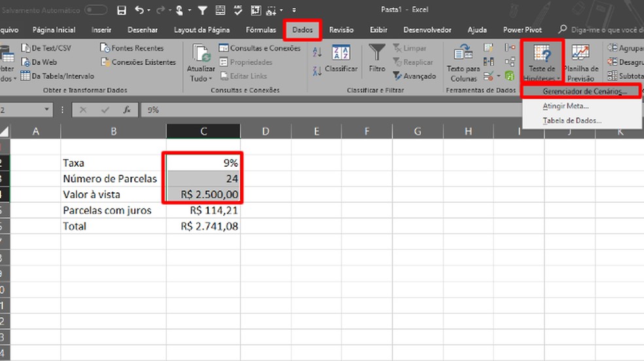Click the Atualizar Tudo refresh icon

201,54
